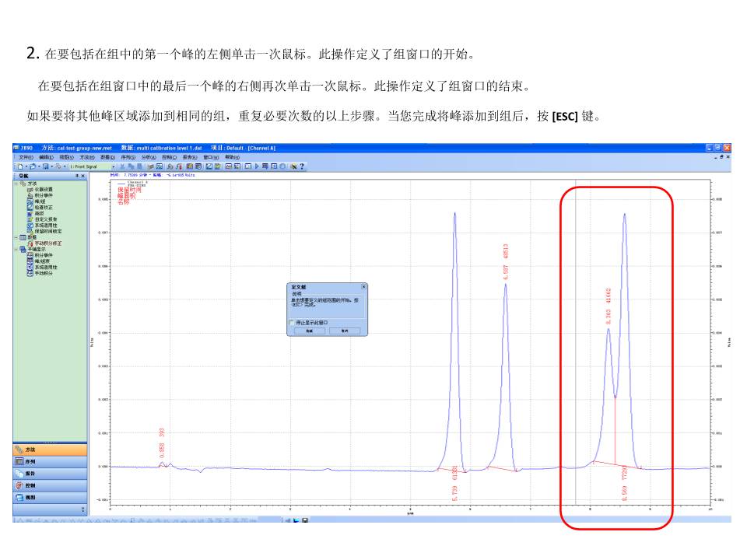Viewport: 747px width, 560px height.
Task: Select 系统适用性 under the 方法 node
Action: [45, 226]
